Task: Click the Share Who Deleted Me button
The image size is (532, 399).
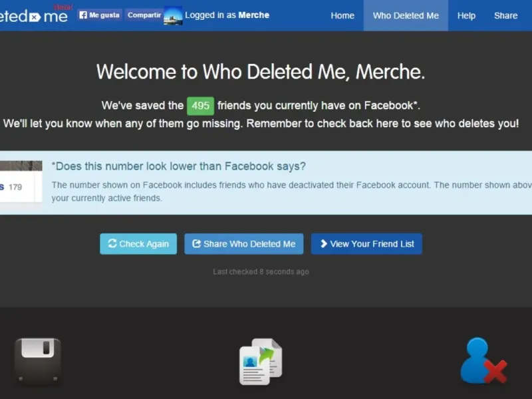Action: click(x=244, y=244)
